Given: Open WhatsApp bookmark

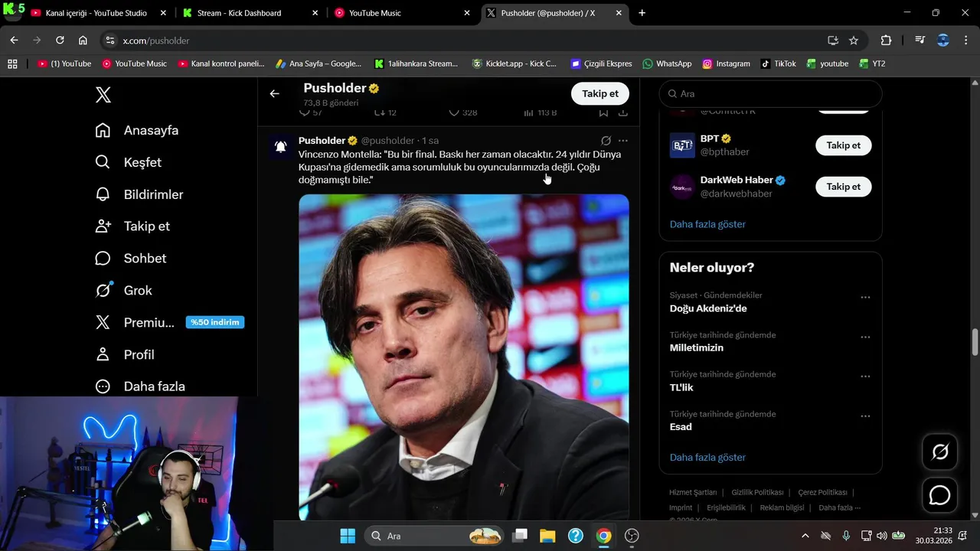Looking at the screenshot, I should point(667,64).
